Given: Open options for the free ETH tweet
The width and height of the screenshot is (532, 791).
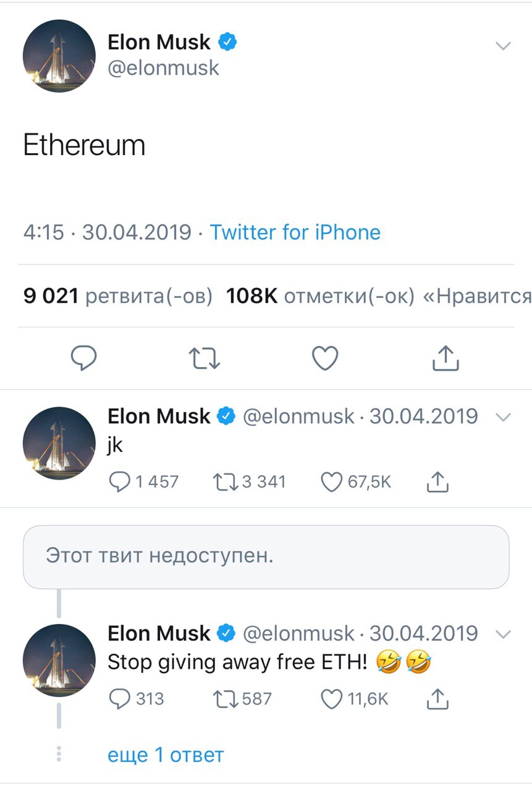Looking at the screenshot, I should 504,634.
